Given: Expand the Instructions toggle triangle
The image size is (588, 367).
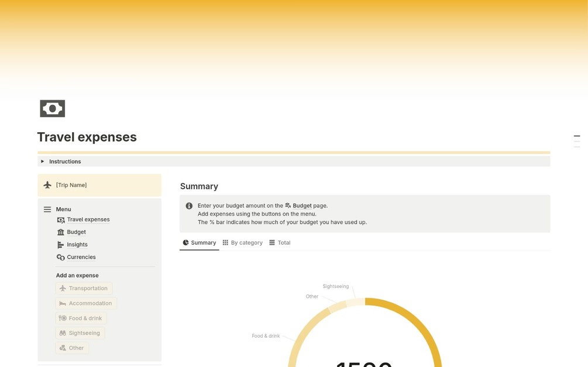Looking at the screenshot, I should pos(42,162).
